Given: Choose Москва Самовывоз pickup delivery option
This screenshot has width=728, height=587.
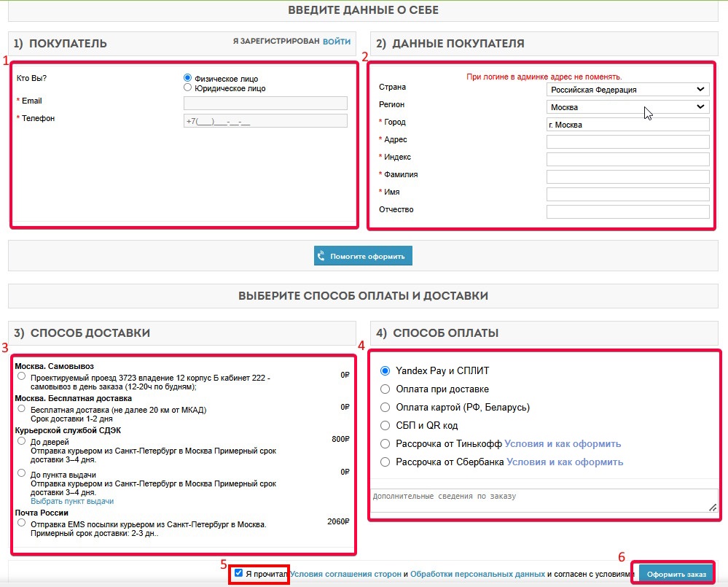Looking at the screenshot, I should tap(21, 376).
